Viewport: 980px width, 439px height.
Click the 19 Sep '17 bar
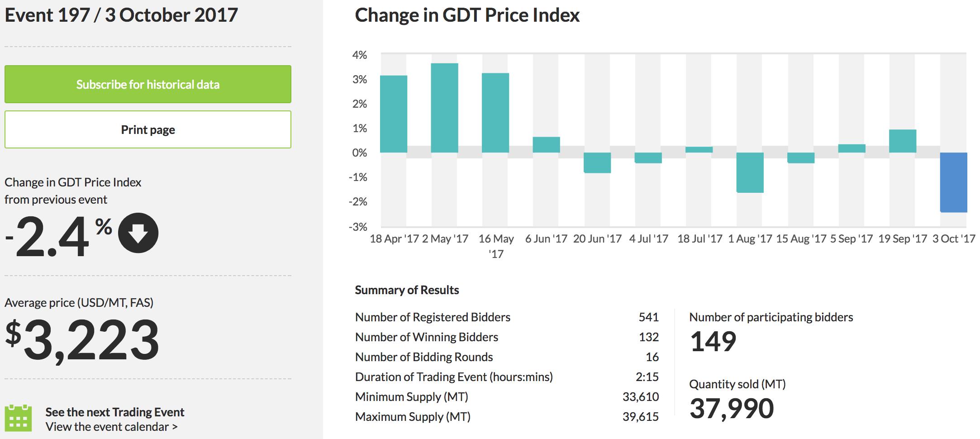(x=902, y=141)
